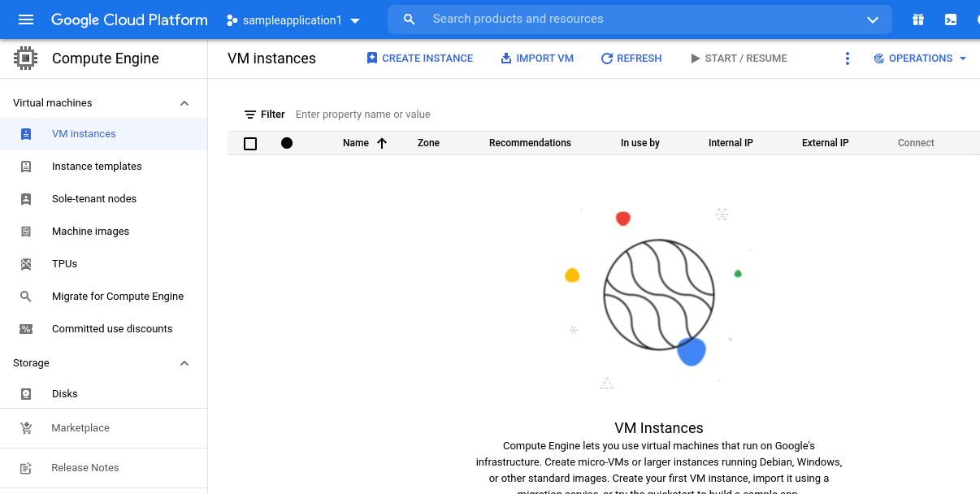Click the Release Notes icon

(x=26, y=468)
